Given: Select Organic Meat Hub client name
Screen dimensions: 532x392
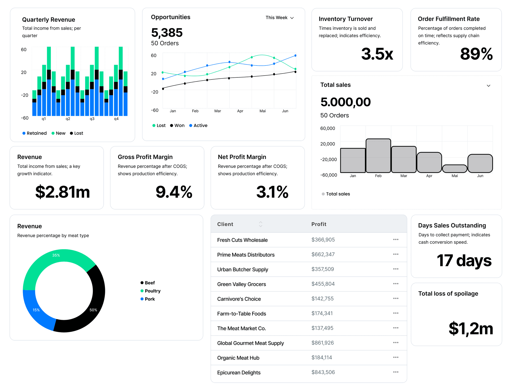Looking at the screenshot, I should pos(238,358).
